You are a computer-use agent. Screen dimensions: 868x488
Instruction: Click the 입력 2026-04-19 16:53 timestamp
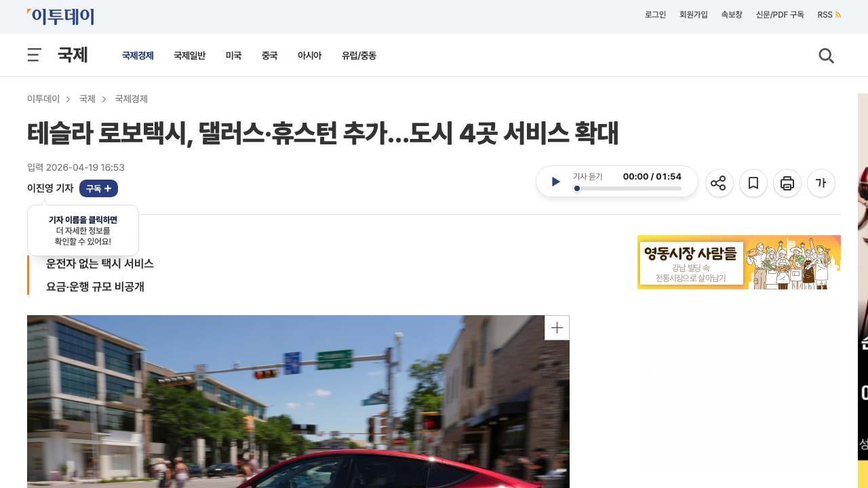coord(76,167)
